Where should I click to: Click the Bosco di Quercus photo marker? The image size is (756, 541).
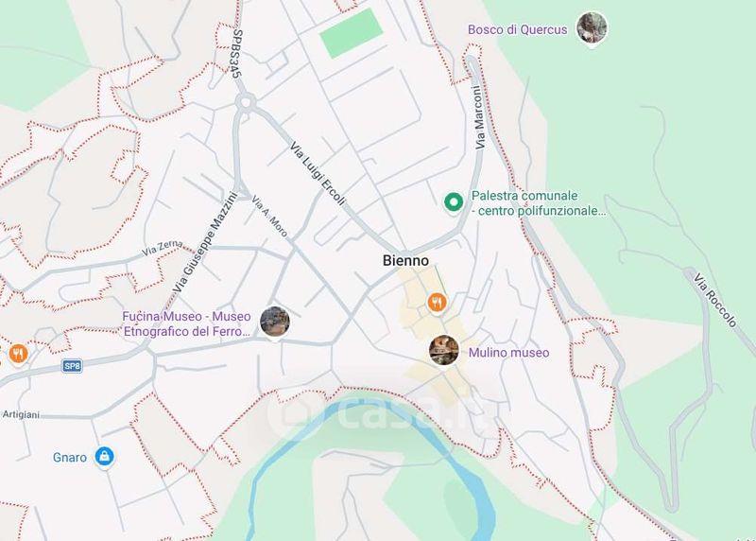[592, 28]
